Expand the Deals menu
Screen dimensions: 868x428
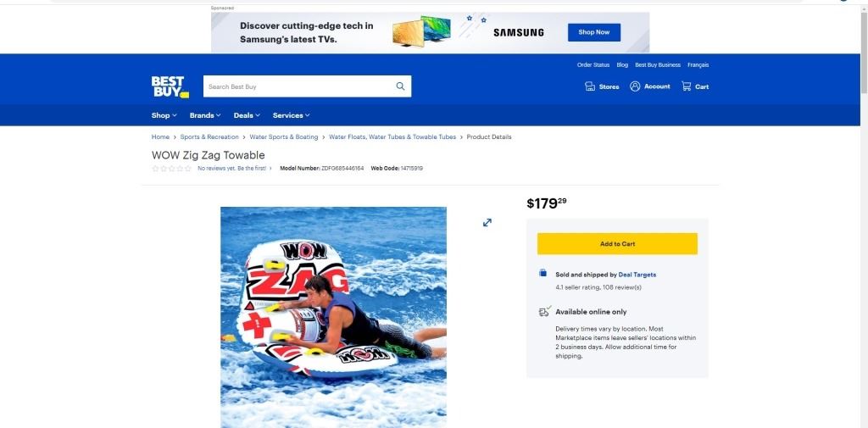click(x=247, y=115)
